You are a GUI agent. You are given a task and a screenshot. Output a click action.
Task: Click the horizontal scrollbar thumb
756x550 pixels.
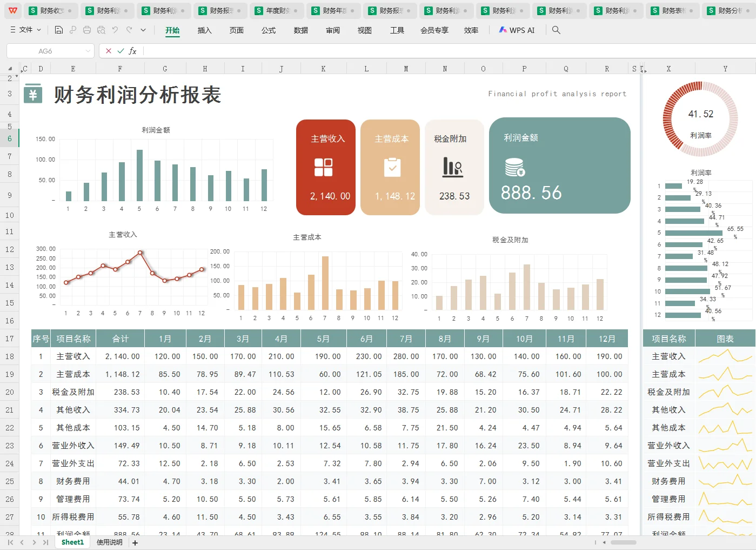(624, 542)
